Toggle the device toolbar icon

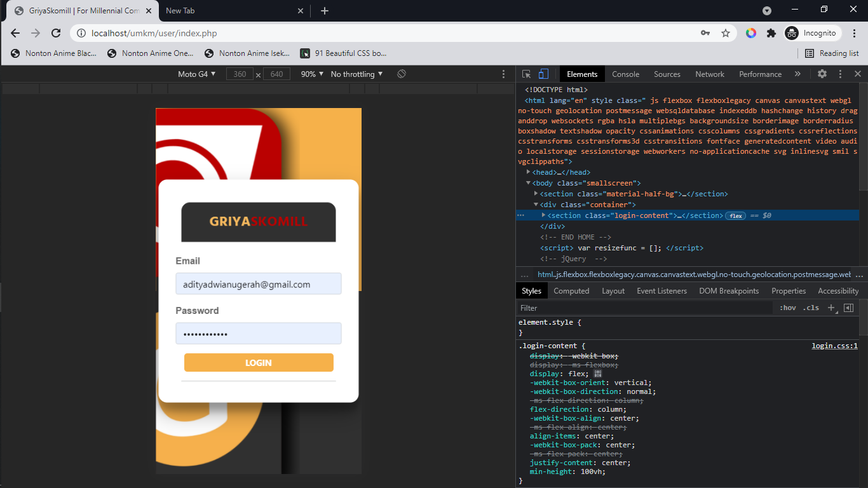click(x=543, y=74)
